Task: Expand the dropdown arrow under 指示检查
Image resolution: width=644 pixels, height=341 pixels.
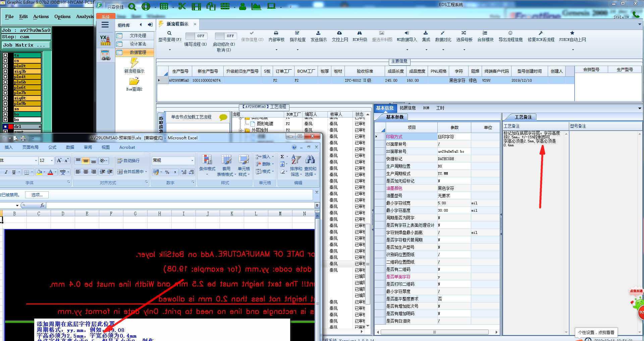Action: 298,50
